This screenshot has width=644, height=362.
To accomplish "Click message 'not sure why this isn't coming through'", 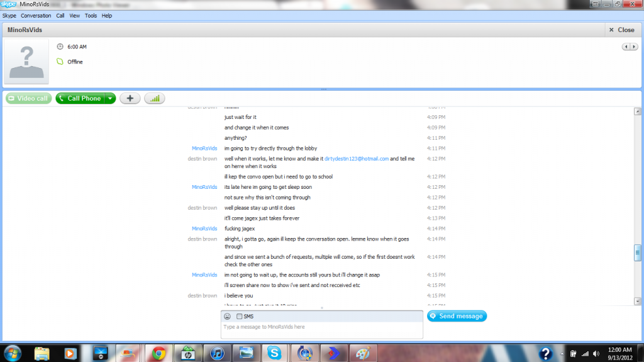I will [x=267, y=198].
